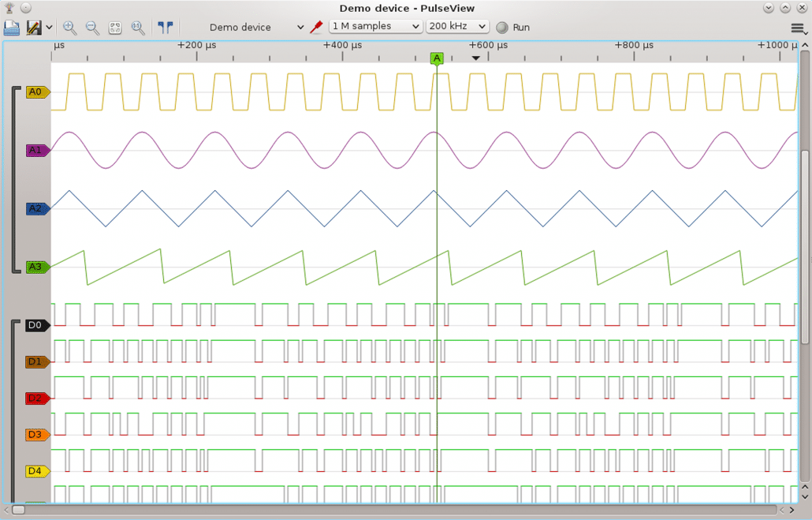Select the D4 digital channel label
Image resolution: width=812 pixels, height=520 pixels.
pos(37,471)
